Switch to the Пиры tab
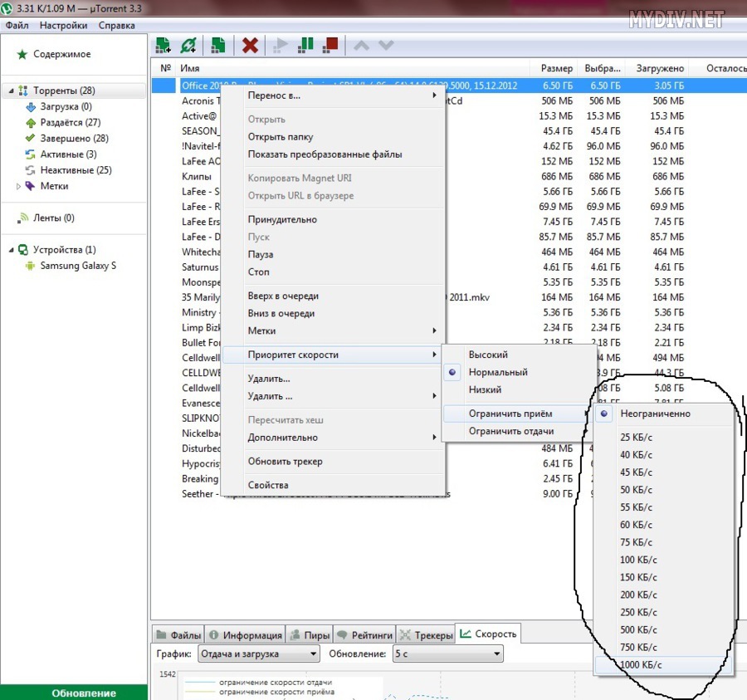This screenshot has height=700, width=747. point(310,635)
